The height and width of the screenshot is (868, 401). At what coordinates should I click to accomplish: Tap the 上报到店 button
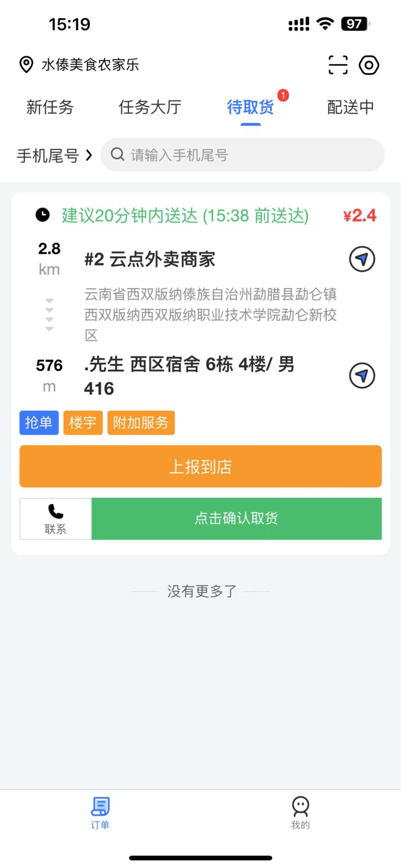pos(200,466)
